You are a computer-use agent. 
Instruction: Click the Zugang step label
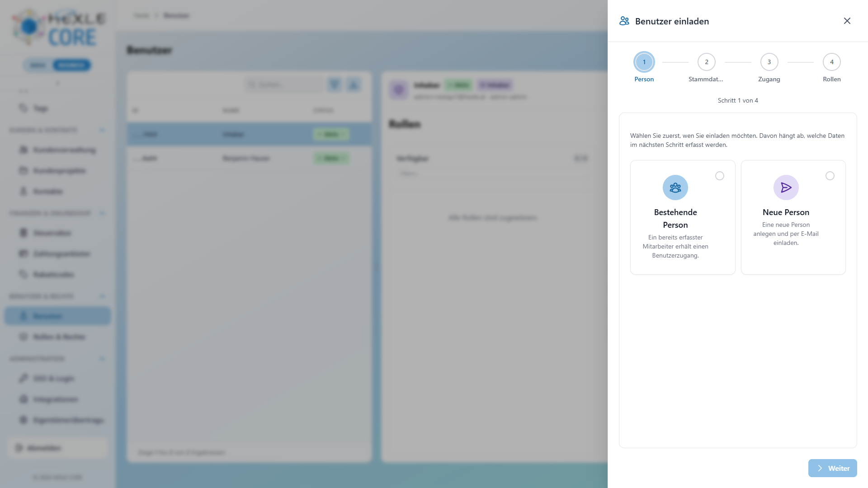pyautogui.click(x=769, y=79)
